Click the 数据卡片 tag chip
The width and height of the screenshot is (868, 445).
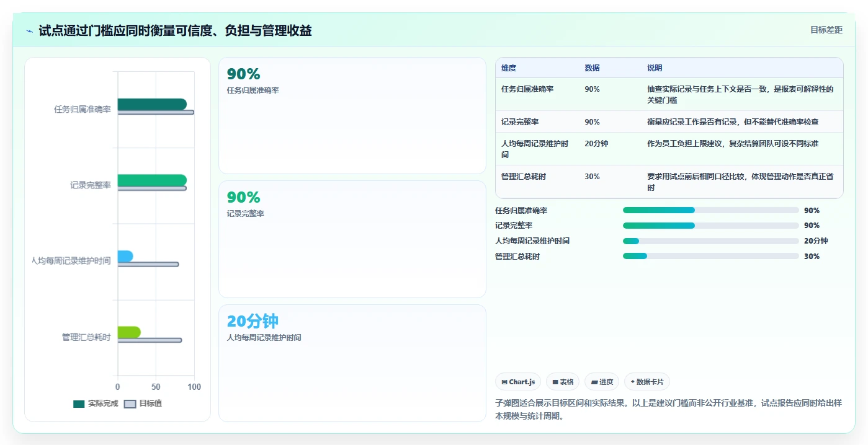(x=647, y=382)
